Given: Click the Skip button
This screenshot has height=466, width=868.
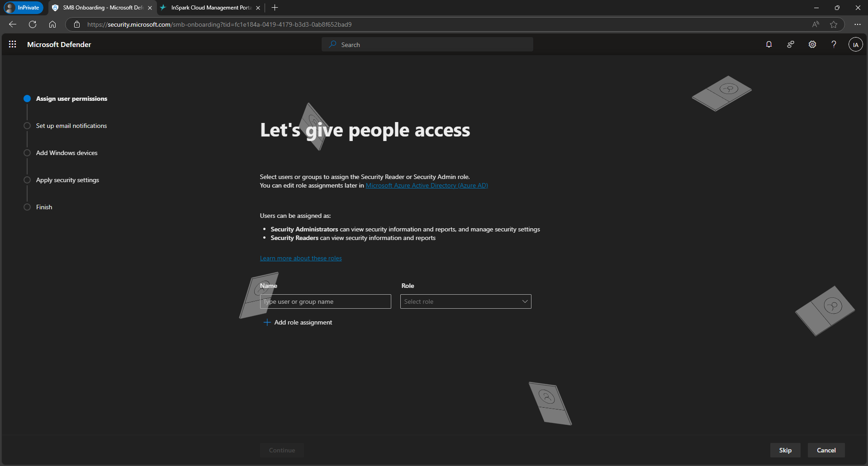Looking at the screenshot, I should pos(785,450).
